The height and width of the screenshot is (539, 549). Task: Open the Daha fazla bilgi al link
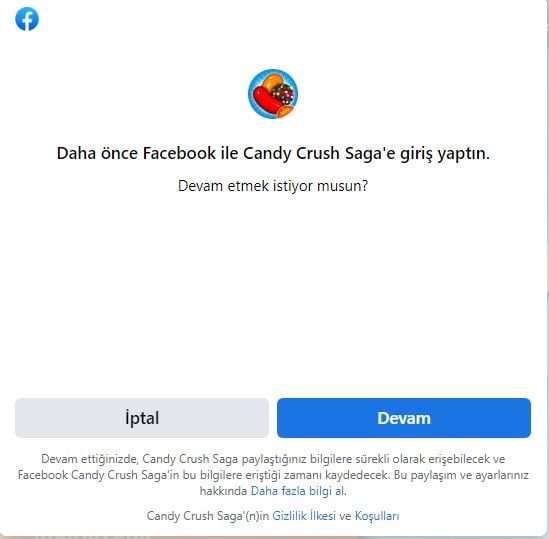(x=299, y=491)
